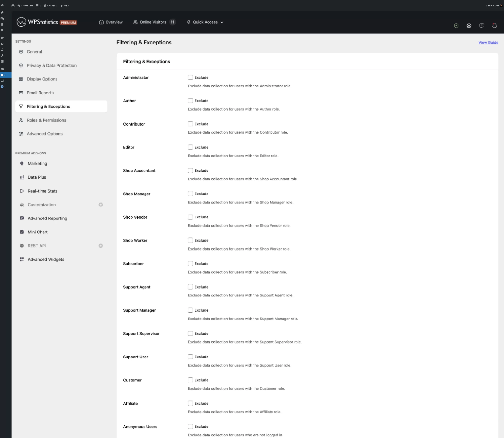Check Exclude for Administrator role

click(x=190, y=77)
